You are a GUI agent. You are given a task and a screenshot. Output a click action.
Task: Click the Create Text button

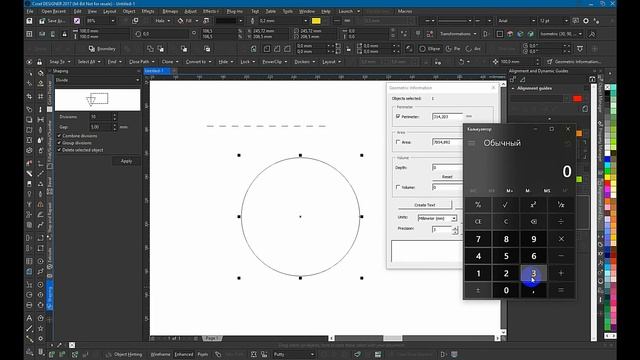pos(424,205)
